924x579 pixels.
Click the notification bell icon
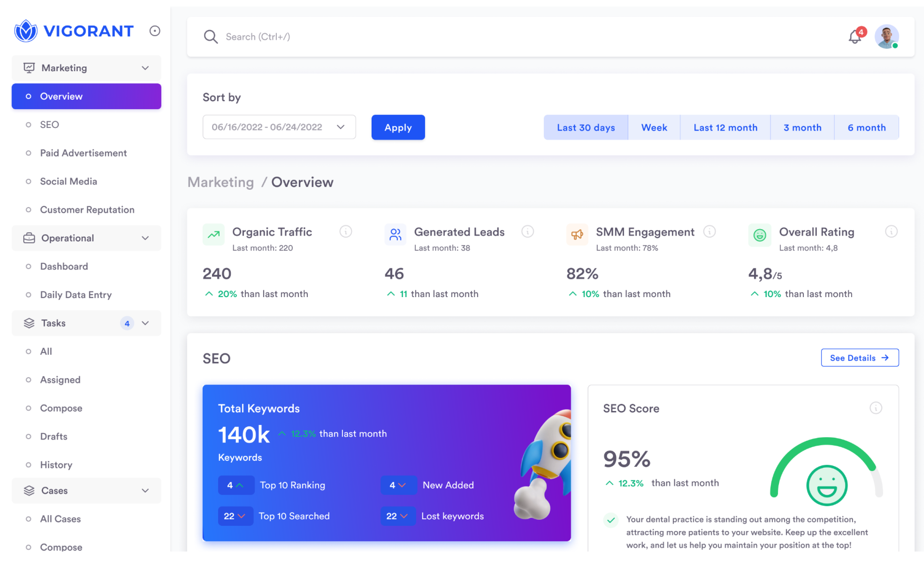[x=854, y=38]
